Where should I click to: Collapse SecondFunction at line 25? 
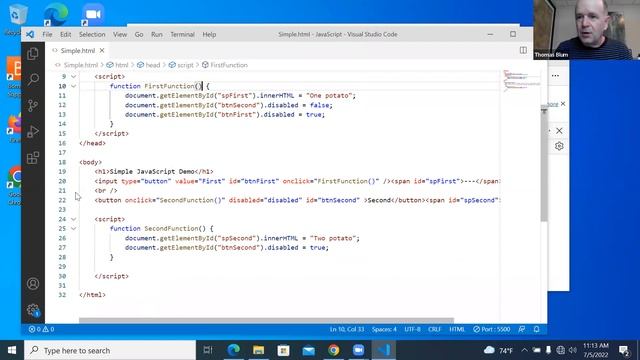pyautogui.click(x=73, y=229)
